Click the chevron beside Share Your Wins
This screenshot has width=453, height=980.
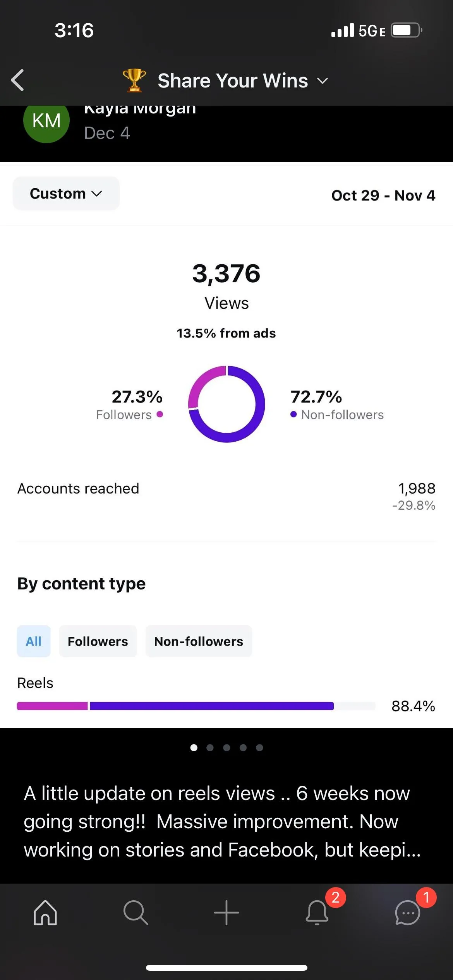click(x=322, y=81)
